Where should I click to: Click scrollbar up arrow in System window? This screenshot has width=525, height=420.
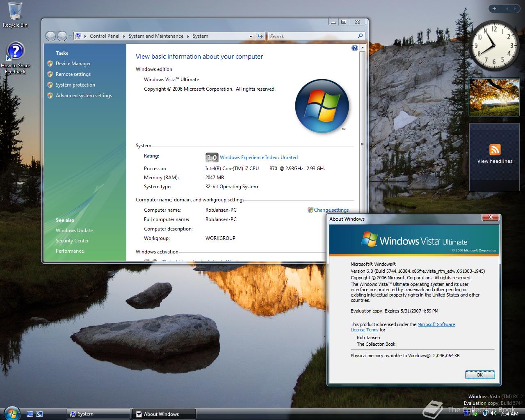(x=362, y=48)
